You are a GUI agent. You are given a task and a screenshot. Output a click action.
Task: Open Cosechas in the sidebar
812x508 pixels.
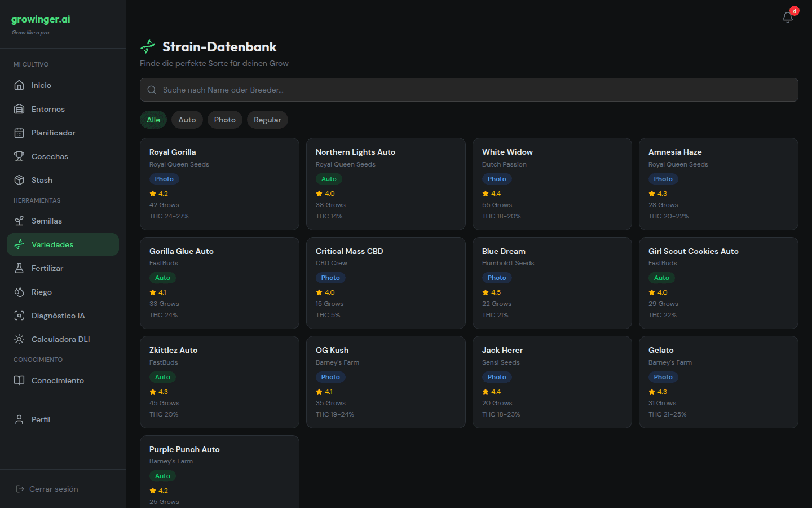pos(63,156)
